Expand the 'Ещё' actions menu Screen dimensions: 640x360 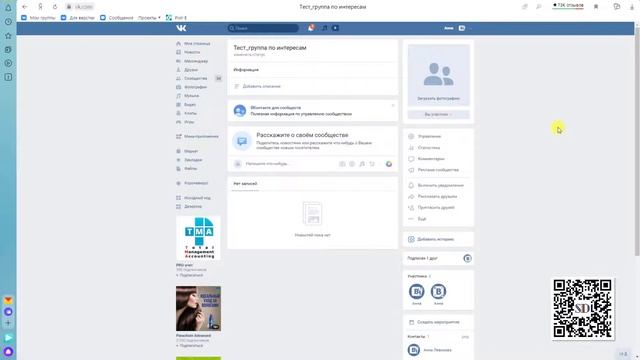417,219
